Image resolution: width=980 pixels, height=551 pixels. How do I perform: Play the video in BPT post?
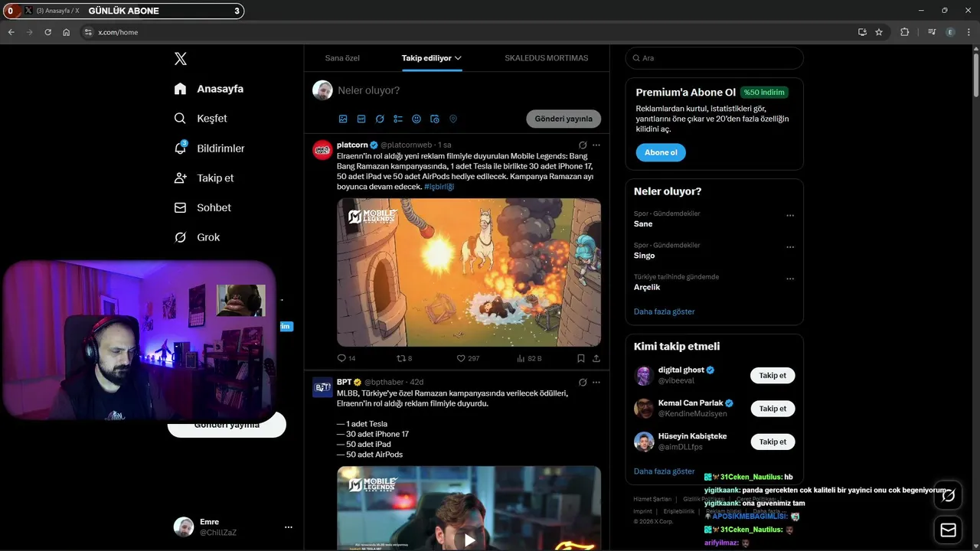pos(469,540)
